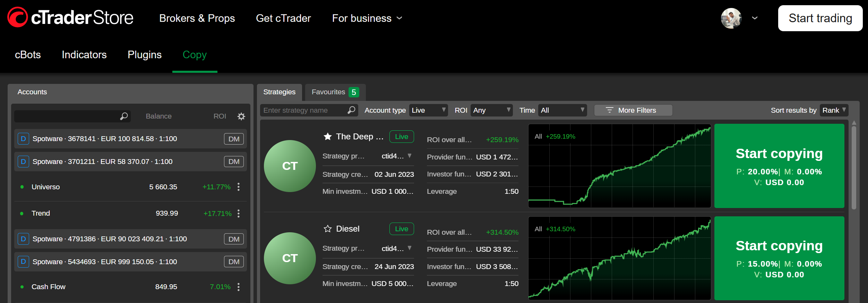Favourite the Diesel strategy star
868x303 pixels.
(x=327, y=229)
